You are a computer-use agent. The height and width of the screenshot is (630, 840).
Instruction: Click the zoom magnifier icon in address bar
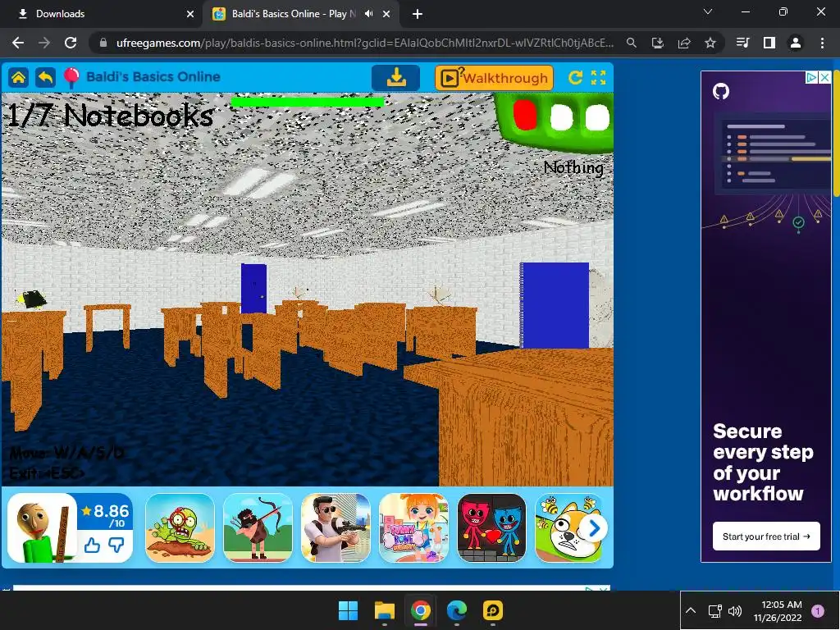pos(632,43)
